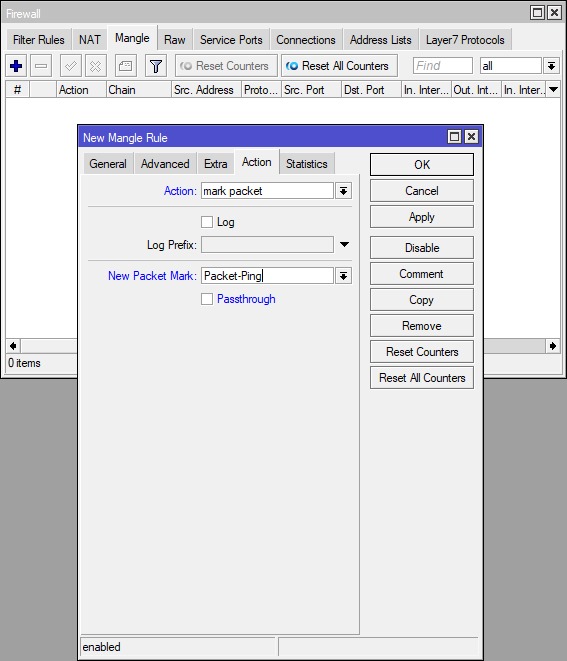Click the '0 items' status text
567x661 pixels.
coord(24,363)
